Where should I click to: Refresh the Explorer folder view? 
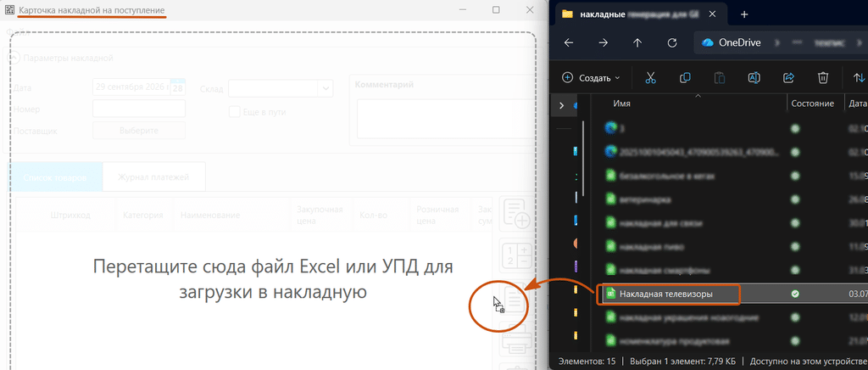tap(672, 42)
